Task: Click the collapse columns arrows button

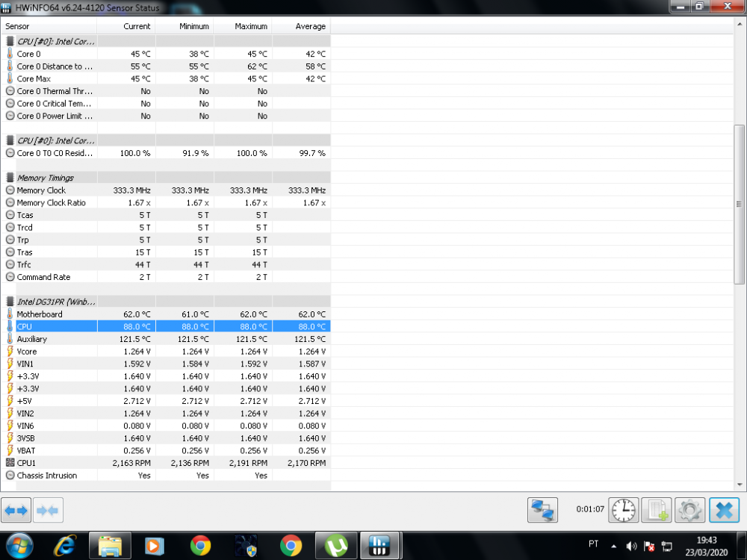Action: (x=48, y=511)
